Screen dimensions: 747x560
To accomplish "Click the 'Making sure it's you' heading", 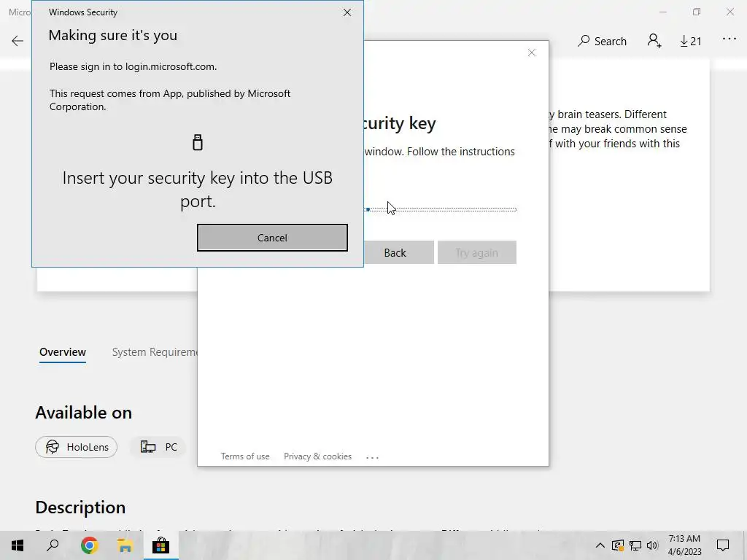I will (x=113, y=35).
